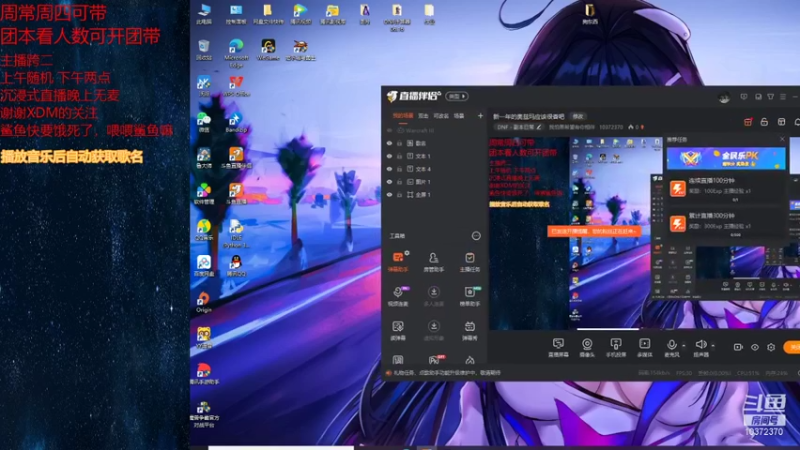This screenshot has width=800, height=450.
Task: Add a 直播屏幕 screen capture source
Action: pyautogui.click(x=558, y=347)
